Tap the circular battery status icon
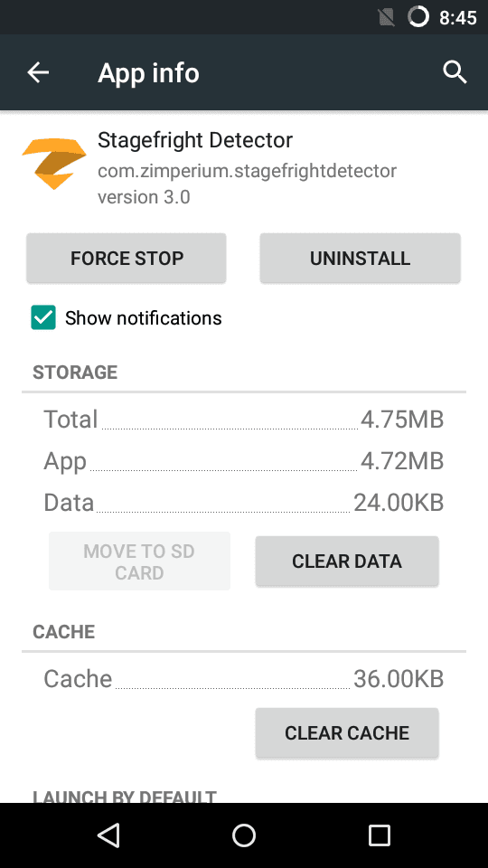 (418, 17)
